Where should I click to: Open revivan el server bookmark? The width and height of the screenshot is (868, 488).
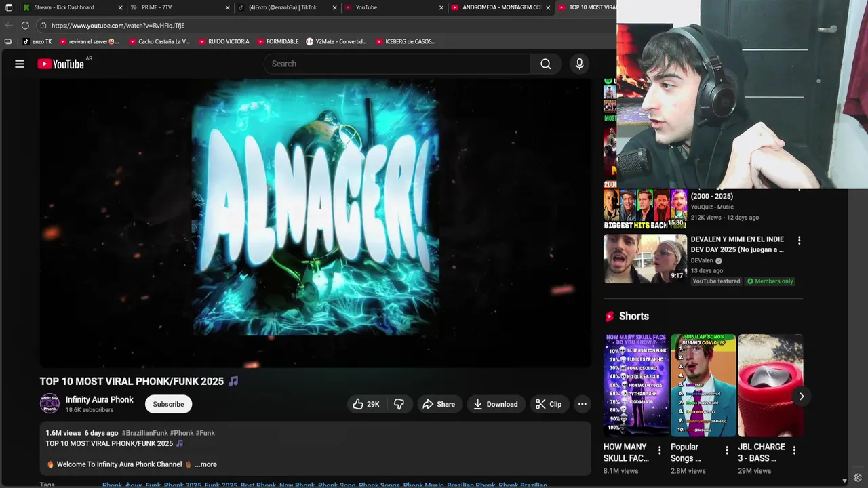(90, 41)
